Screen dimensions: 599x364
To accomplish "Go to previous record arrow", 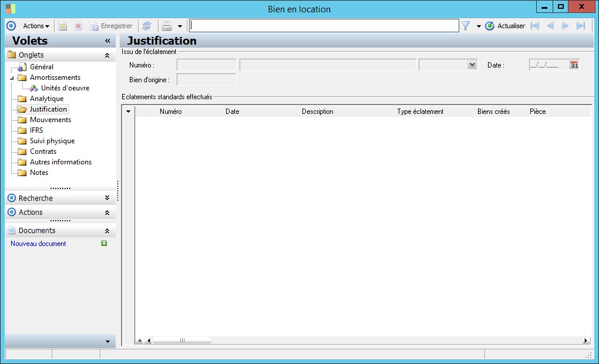I will (x=550, y=26).
